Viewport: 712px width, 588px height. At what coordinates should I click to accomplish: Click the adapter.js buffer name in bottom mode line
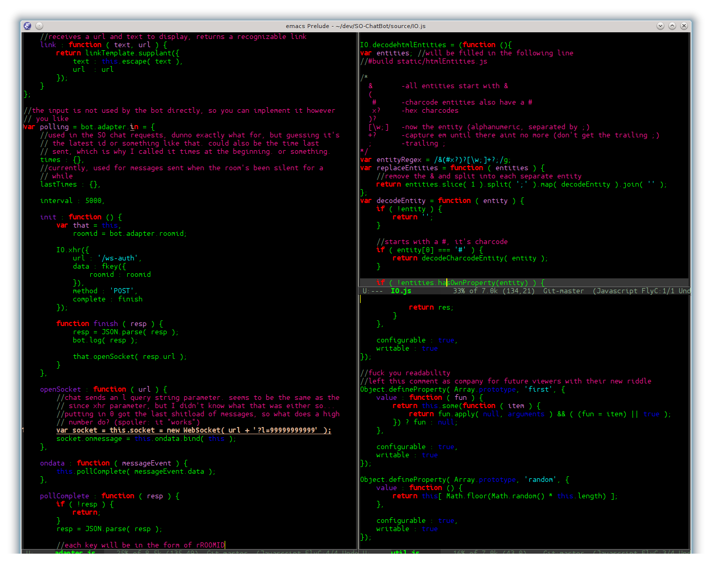[75, 552]
